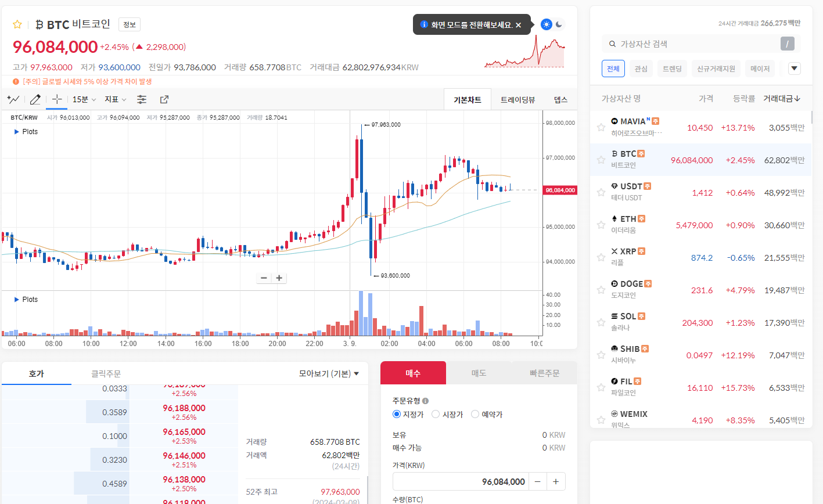This screenshot has width=823, height=504.
Task: Click the 96,146,000 ask price row
Action: click(120, 460)
